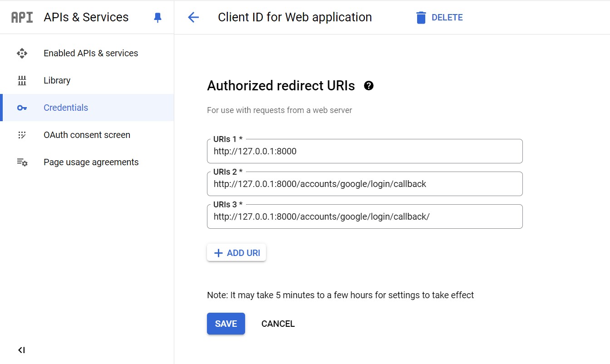Open the Authorized redirect URIs help icon
Screen dimensions: 610x364
(369, 85)
